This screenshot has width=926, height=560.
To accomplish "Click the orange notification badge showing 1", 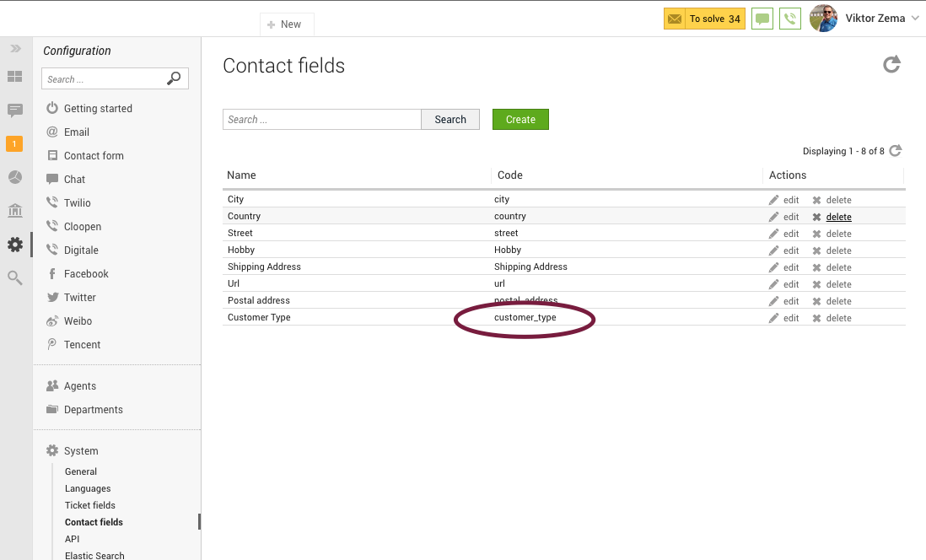I will [x=14, y=143].
